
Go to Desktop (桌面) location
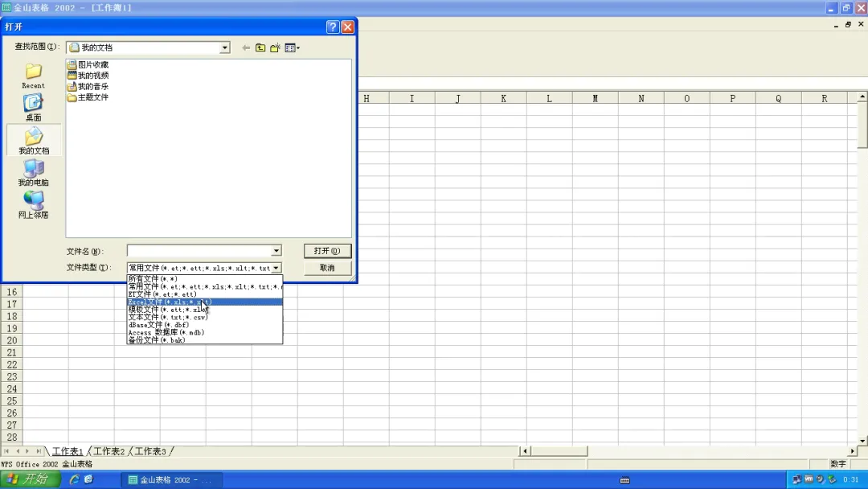pyautogui.click(x=33, y=108)
